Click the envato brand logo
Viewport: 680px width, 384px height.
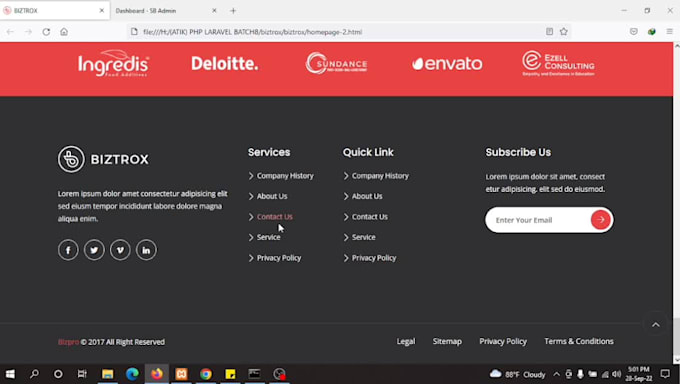click(x=447, y=64)
